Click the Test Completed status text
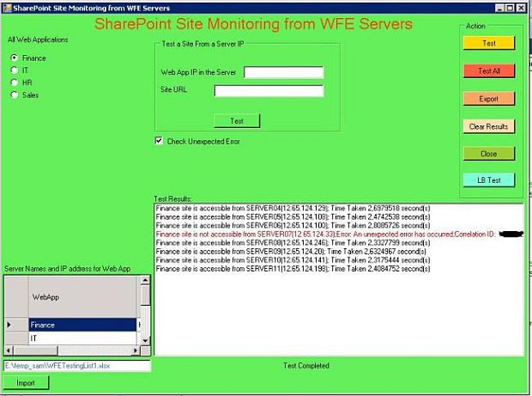 click(306, 366)
